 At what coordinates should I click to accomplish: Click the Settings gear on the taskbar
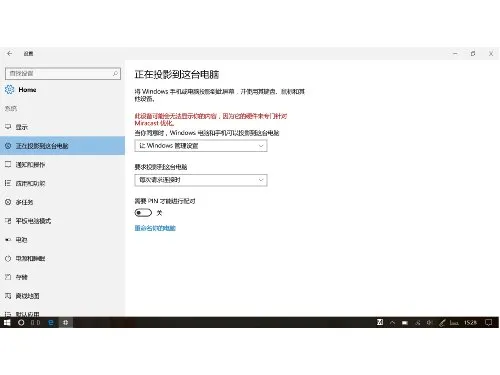click(x=66, y=322)
